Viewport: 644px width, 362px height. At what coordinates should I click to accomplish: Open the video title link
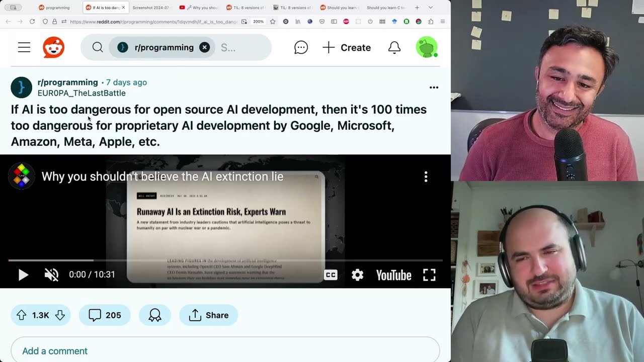coord(163,176)
